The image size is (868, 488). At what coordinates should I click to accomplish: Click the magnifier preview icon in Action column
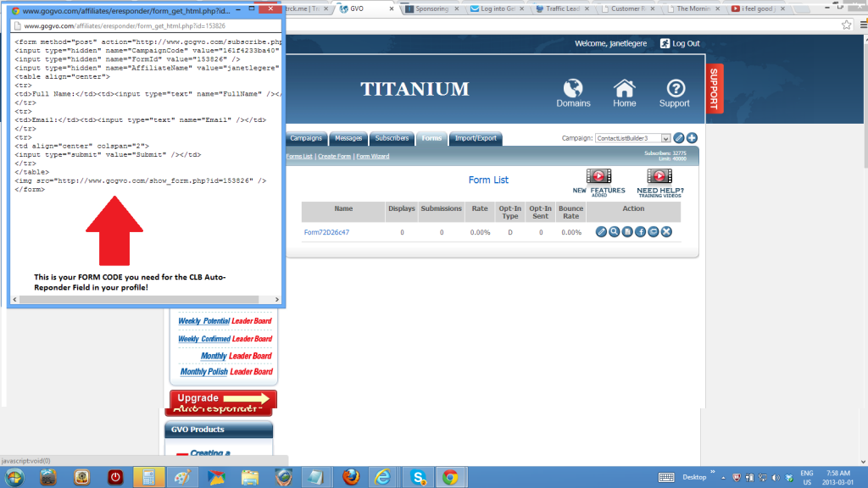614,231
